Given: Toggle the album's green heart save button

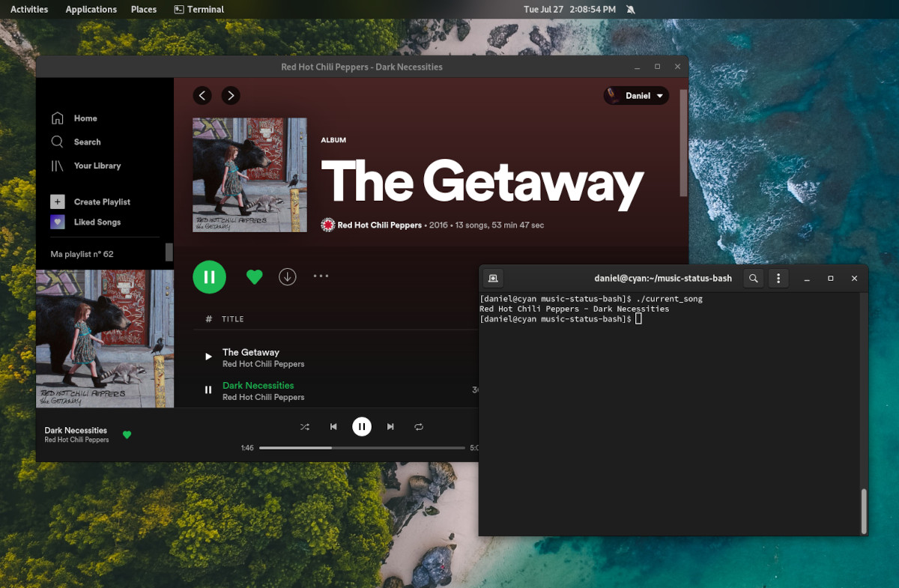Looking at the screenshot, I should point(255,277).
